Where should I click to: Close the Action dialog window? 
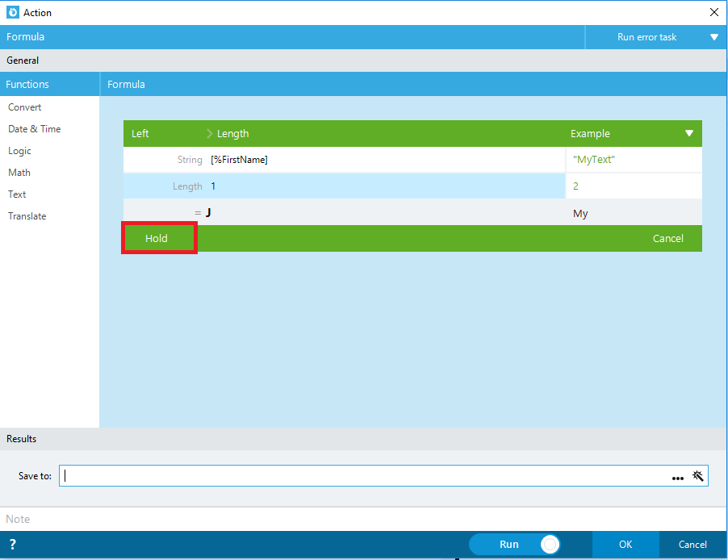click(x=714, y=12)
